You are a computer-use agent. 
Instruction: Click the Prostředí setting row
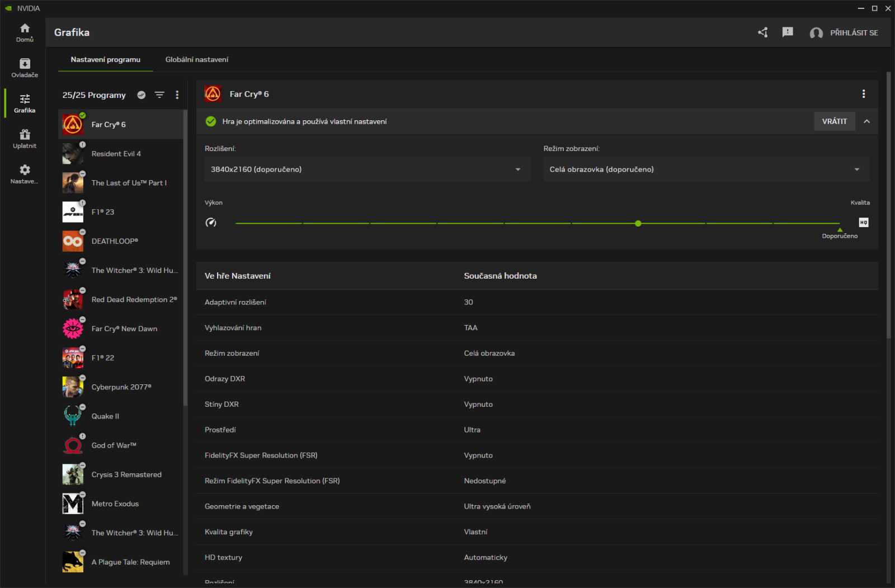pyautogui.click(x=537, y=430)
